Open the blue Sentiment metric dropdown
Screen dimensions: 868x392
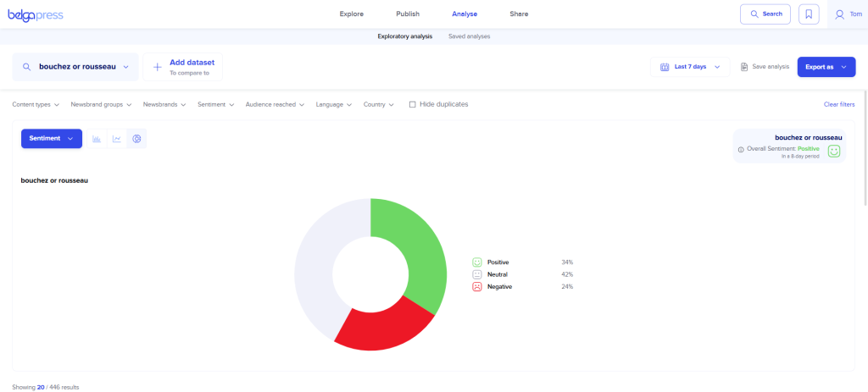51,139
